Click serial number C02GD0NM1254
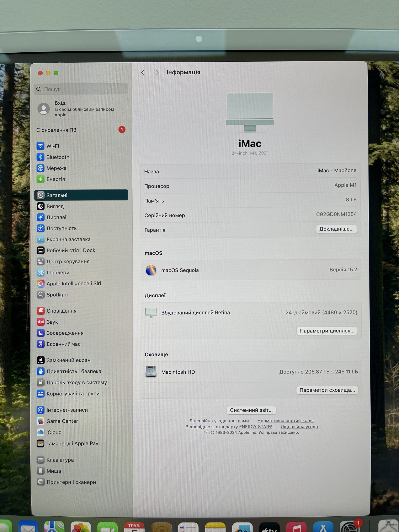399x532 pixels. (x=336, y=214)
